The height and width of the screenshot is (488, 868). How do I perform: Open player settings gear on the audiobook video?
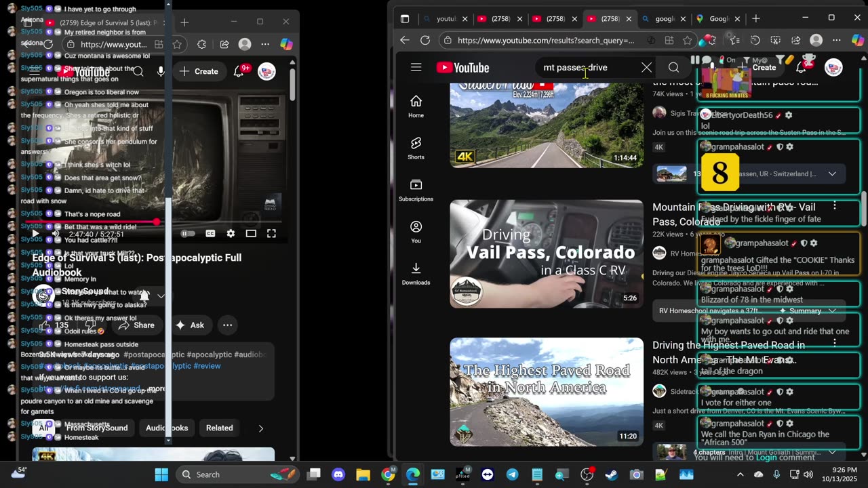231,234
